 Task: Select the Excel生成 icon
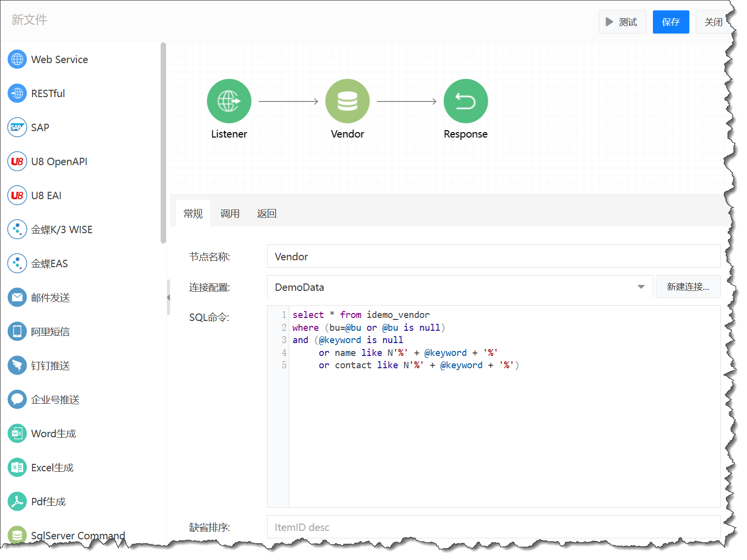click(x=17, y=468)
